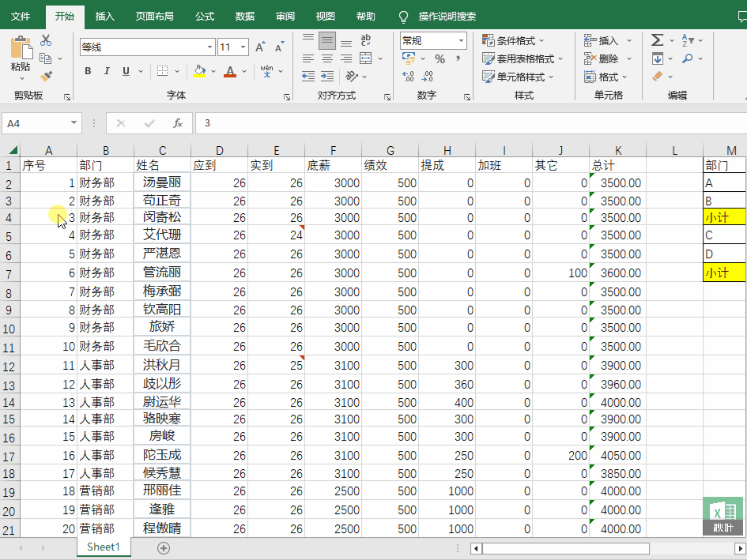Click the Cut scissors icon
The width and height of the screenshot is (747, 560).
pyautogui.click(x=46, y=40)
